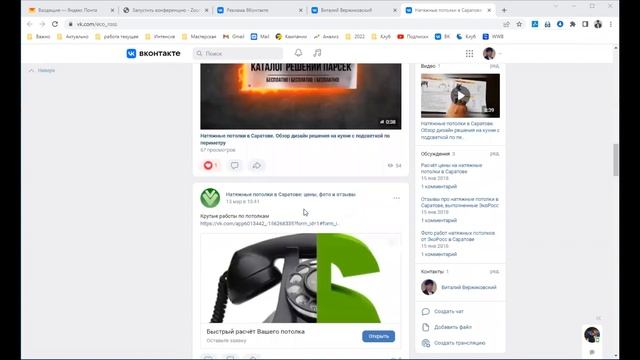Focus the VK search field
640x360 pixels.
238,53
